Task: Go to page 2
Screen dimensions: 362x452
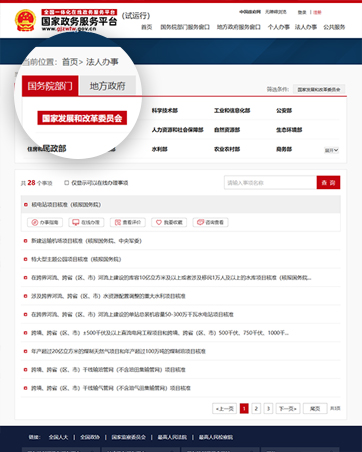Action: (256, 408)
